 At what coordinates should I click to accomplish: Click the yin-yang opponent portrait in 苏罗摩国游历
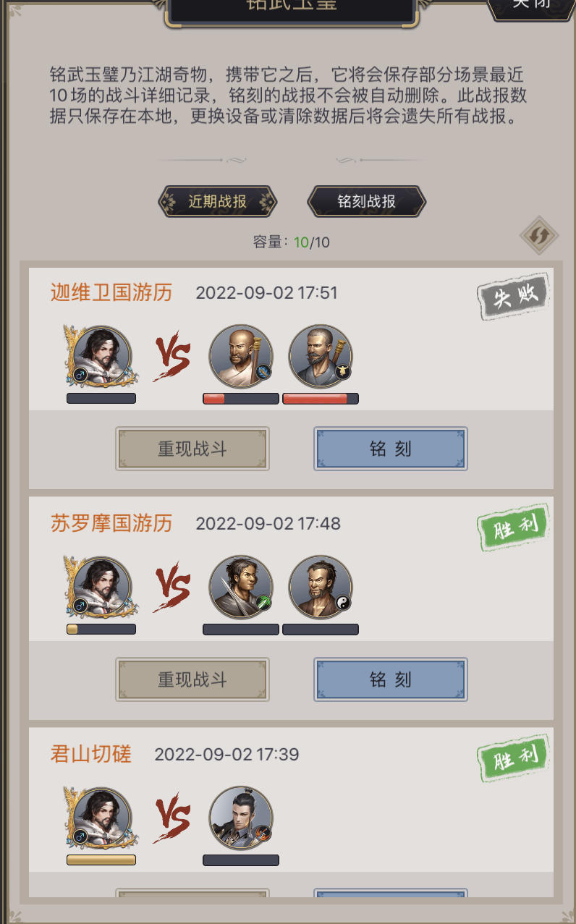coord(321,588)
